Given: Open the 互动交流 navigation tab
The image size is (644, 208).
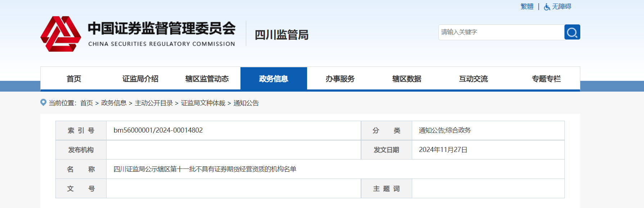Looking at the screenshot, I should pos(473,79).
